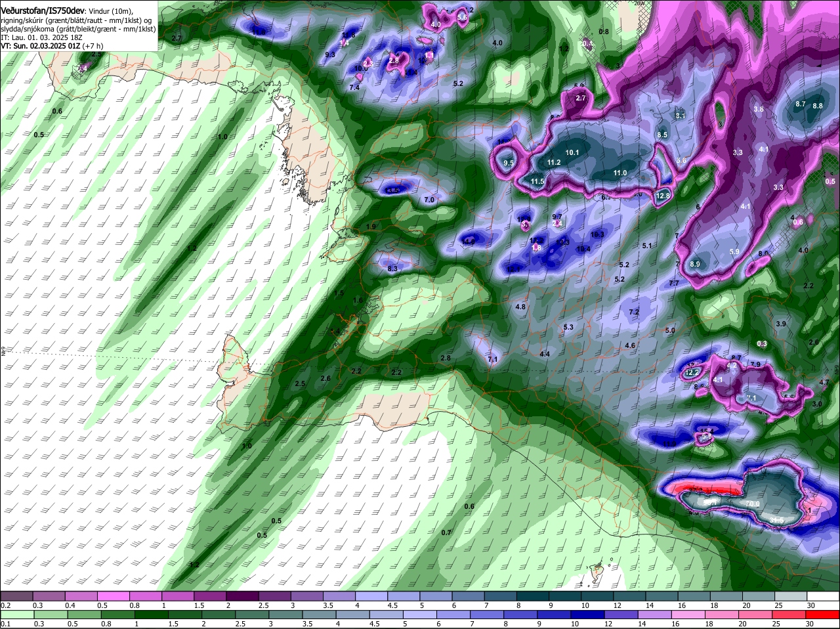Image resolution: width=840 pixels, height=629 pixels.
Task: Click the 7.0 map value
Action: 430,199
